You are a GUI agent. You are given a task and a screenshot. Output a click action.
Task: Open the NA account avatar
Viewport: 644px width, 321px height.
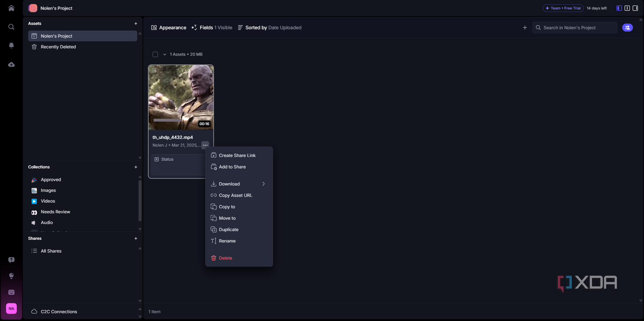11,308
